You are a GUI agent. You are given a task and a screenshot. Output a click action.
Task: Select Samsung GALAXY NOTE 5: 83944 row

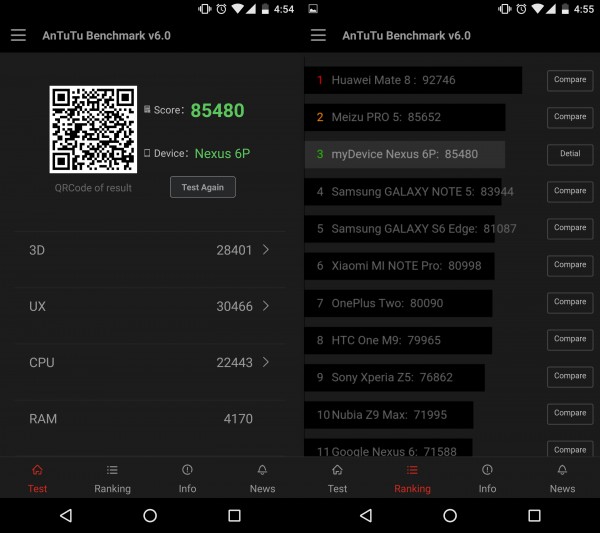403,191
